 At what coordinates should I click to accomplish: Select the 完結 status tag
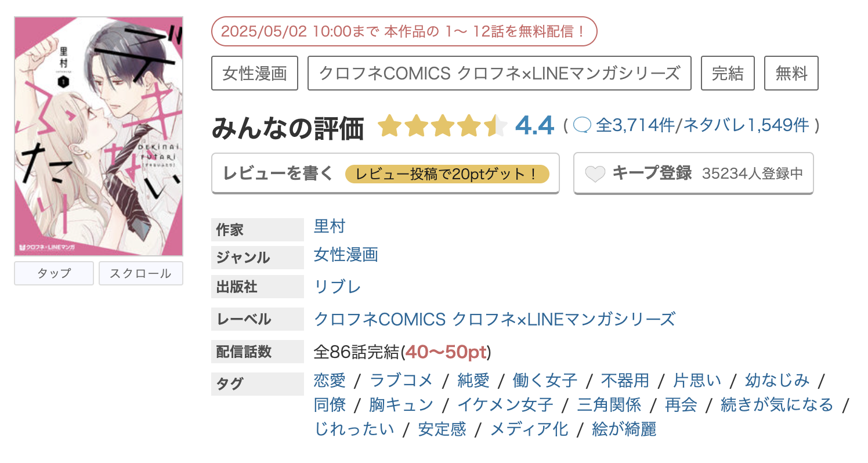coord(727,73)
